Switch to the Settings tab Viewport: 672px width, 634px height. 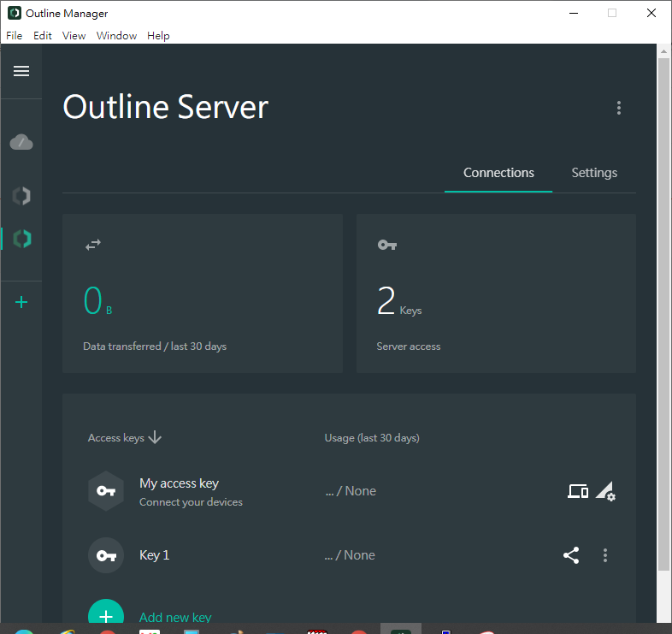[x=594, y=173]
